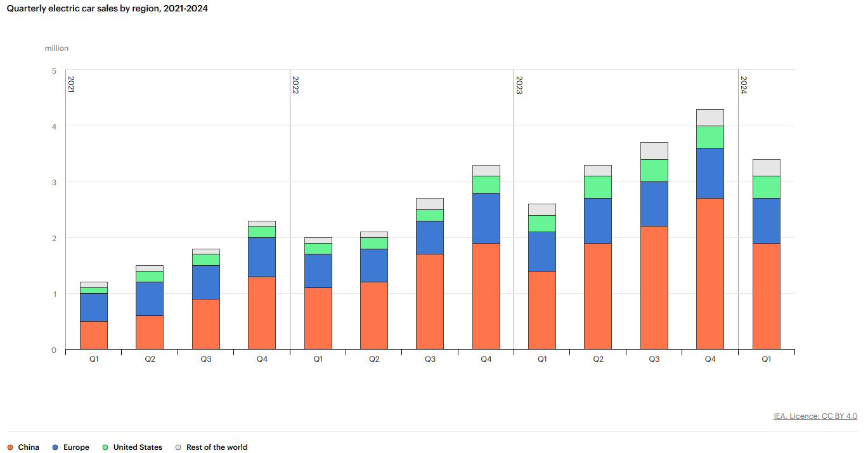Screen dimensions: 868x453
Task: Toggle the Europe series in the legend
Action: pyautogui.click(x=75, y=447)
